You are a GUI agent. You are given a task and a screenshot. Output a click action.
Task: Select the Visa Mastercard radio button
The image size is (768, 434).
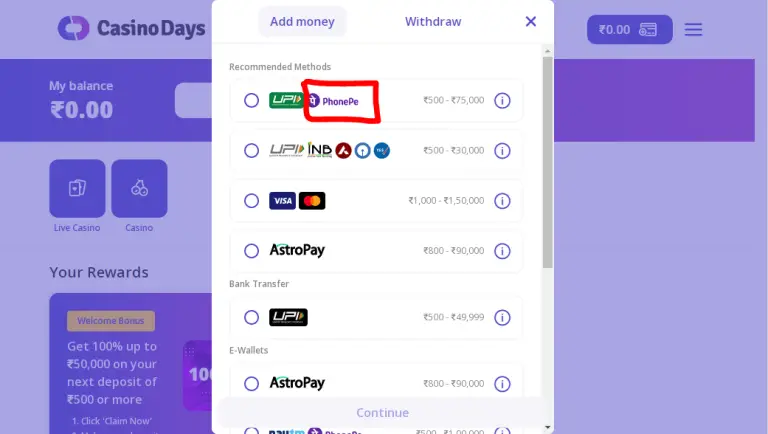[252, 201]
